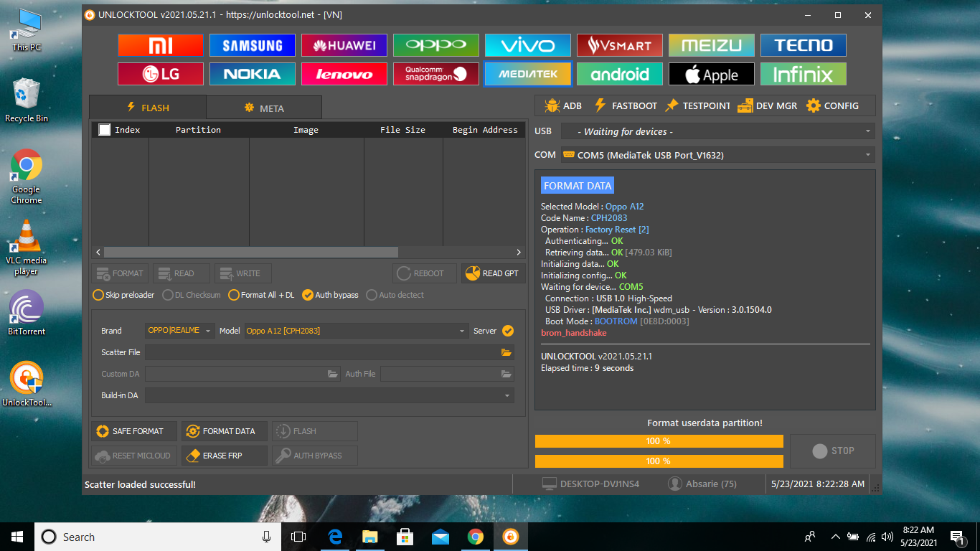Click the SAFE FORMAT button
The width and height of the screenshot is (980, 551).
tap(134, 431)
